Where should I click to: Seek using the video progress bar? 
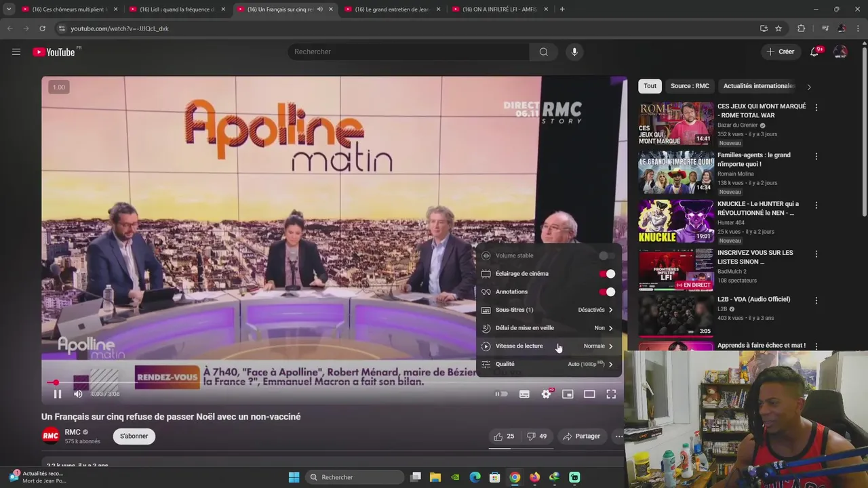(334, 383)
